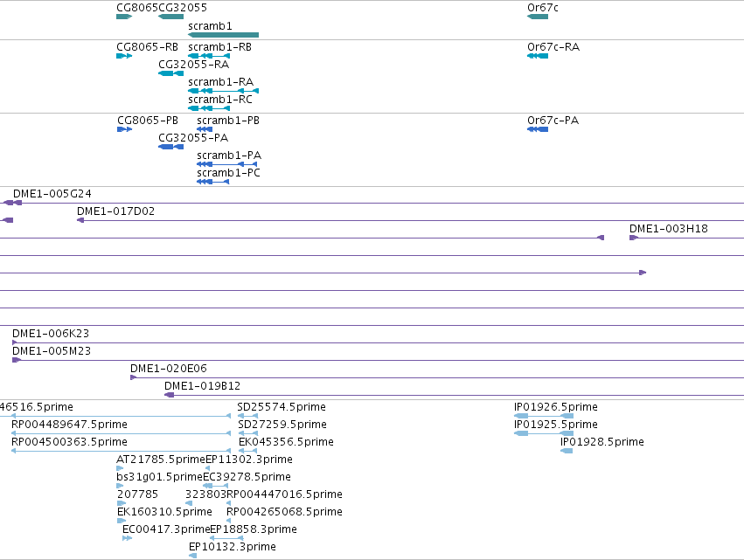Select EST 207785 label
The image size is (744, 560).
tap(137, 495)
